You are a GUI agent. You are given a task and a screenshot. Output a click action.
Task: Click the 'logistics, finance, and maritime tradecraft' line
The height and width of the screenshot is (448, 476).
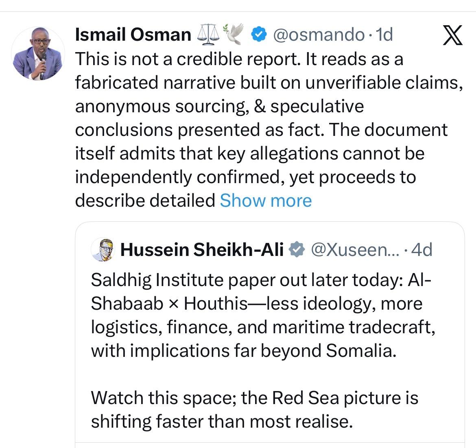pos(262,327)
